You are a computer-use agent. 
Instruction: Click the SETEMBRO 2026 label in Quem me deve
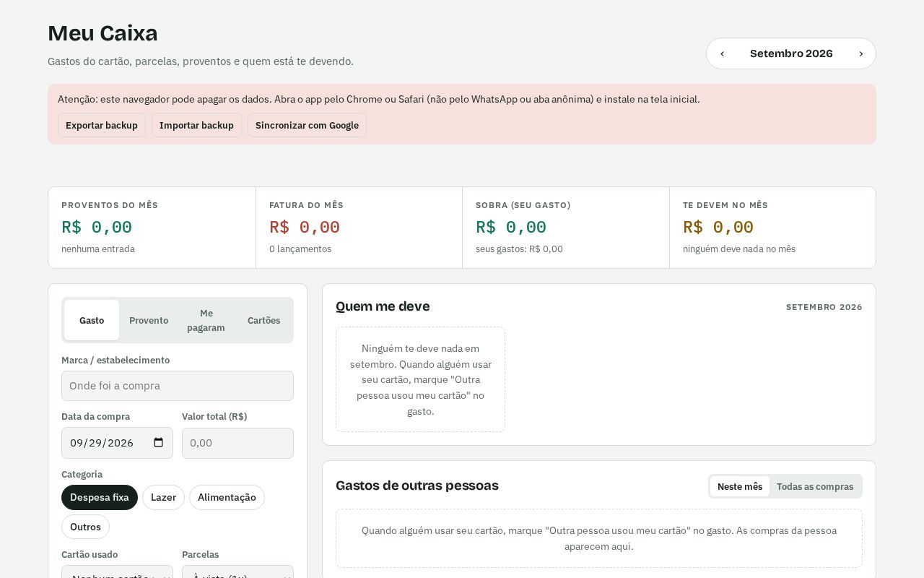coord(824,307)
